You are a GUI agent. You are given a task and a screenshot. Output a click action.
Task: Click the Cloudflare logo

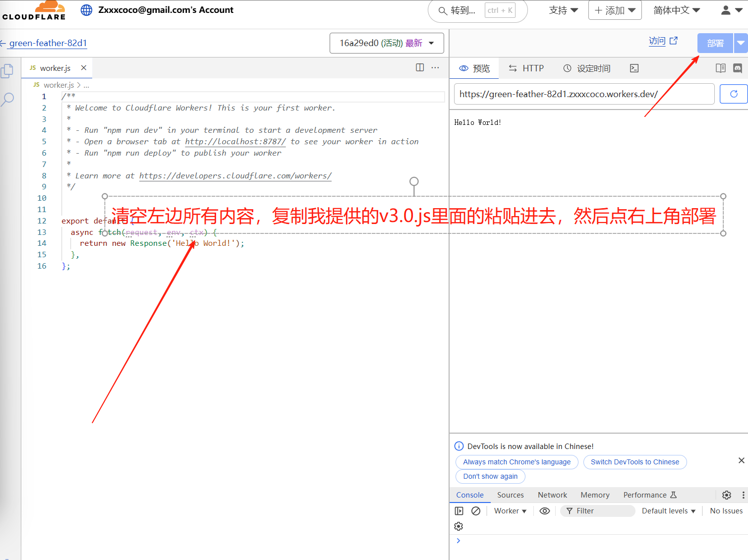tap(34, 10)
